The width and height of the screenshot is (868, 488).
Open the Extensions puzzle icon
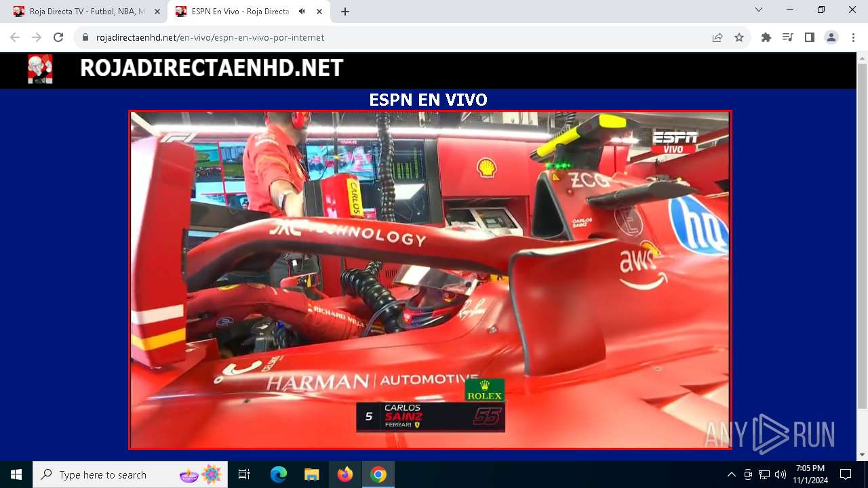coord(766,38)
